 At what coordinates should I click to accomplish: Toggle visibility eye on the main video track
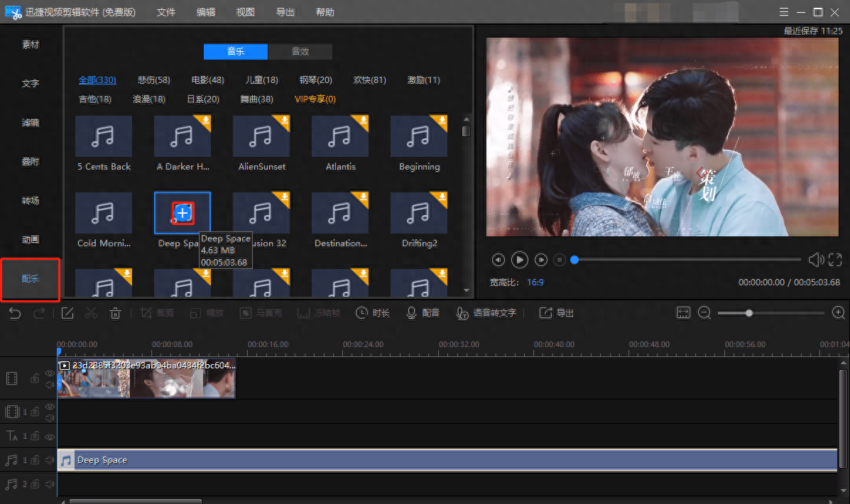tap(50, 373)
